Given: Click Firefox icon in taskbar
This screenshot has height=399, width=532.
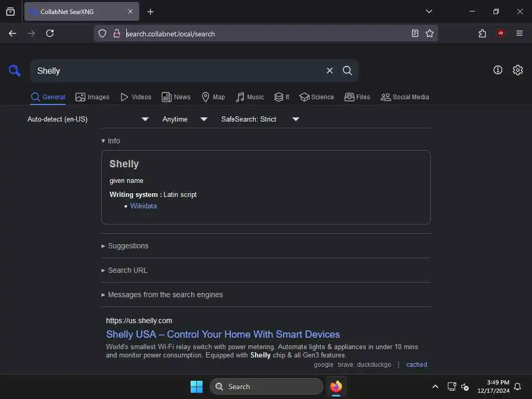Looking at the screenshot, I should click(x=336, y=387).
